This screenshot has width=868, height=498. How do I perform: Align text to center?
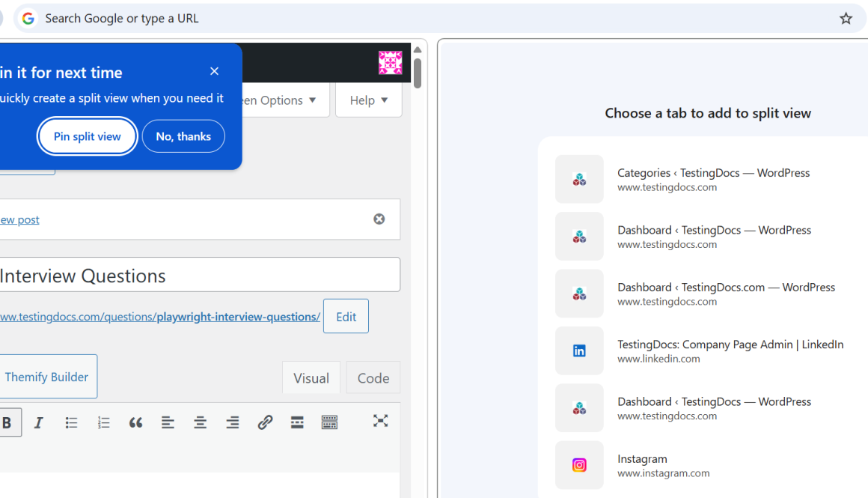point(200,422)
